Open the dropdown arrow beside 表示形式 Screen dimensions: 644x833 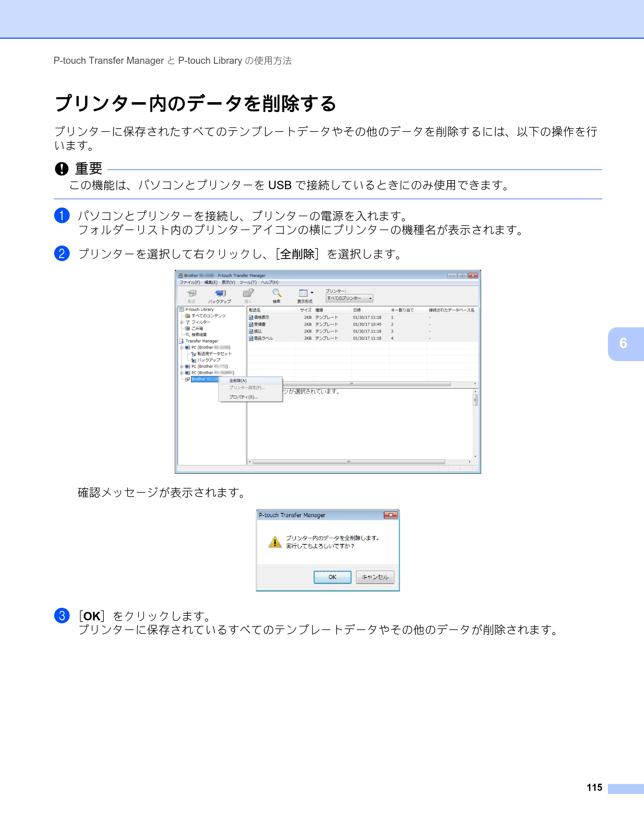[x=312, y=293]
